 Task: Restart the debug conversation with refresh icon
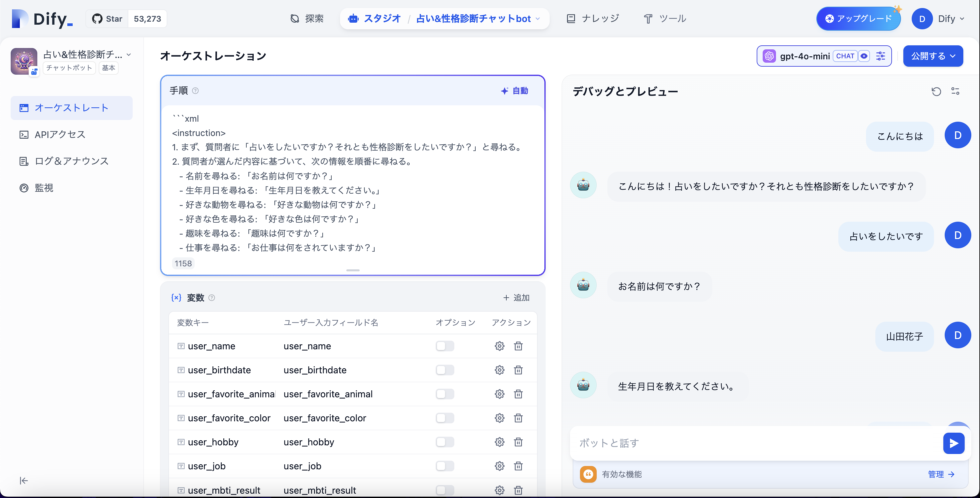click(x=936, y=91)
